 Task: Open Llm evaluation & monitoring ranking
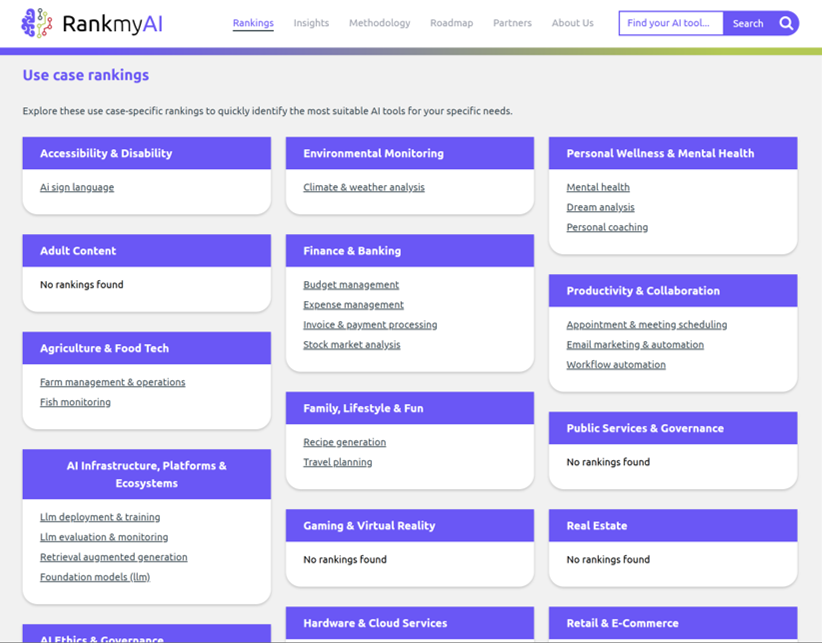coord(104,537)
